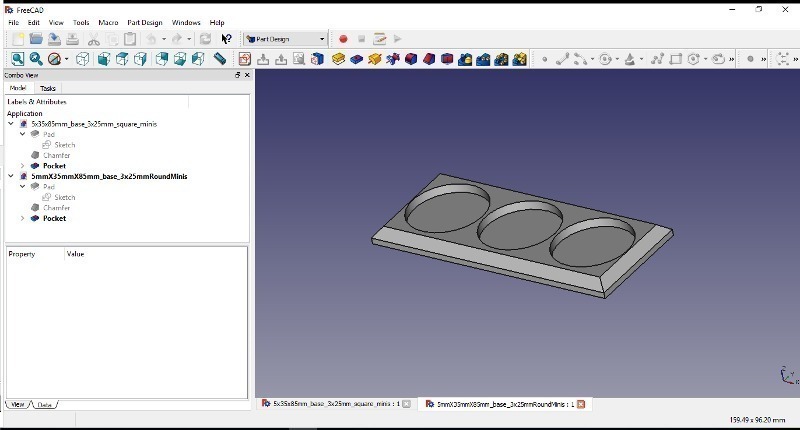Open the draw style dropdown arrow

click(x=66, y=59)
